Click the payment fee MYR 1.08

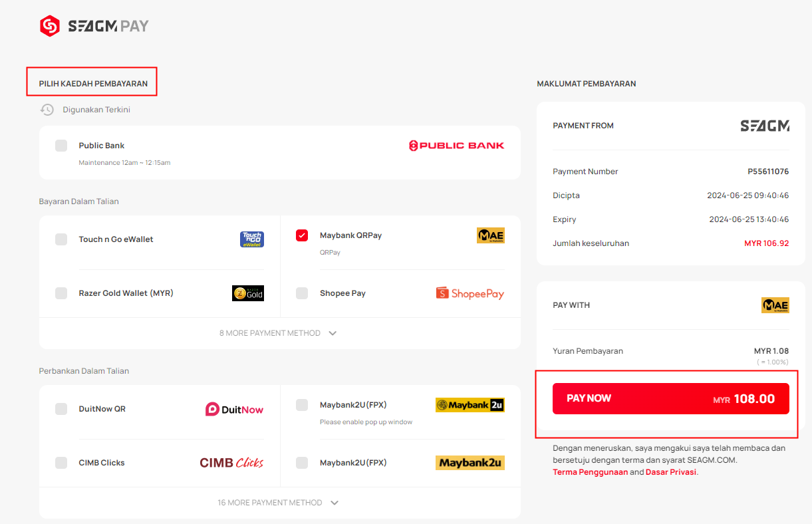click(x=771, y=351)
